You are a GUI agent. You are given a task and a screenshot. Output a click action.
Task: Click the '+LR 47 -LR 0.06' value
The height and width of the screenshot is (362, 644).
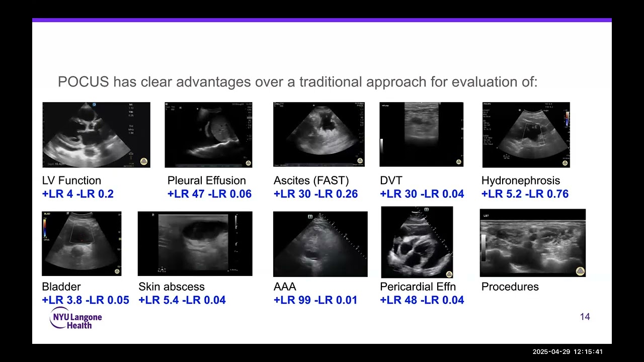(x=209, y=194)
